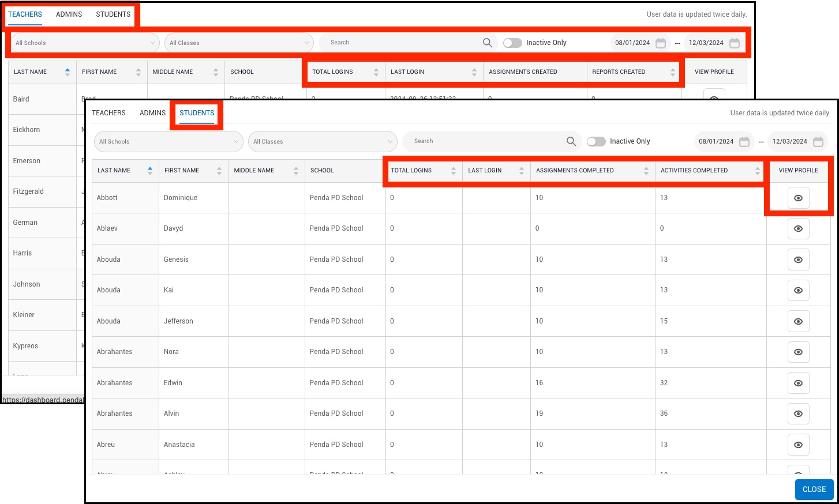Sort students by Last Name arrows
Viewport: 839px width, 504px height.
(x=150, y=171)
